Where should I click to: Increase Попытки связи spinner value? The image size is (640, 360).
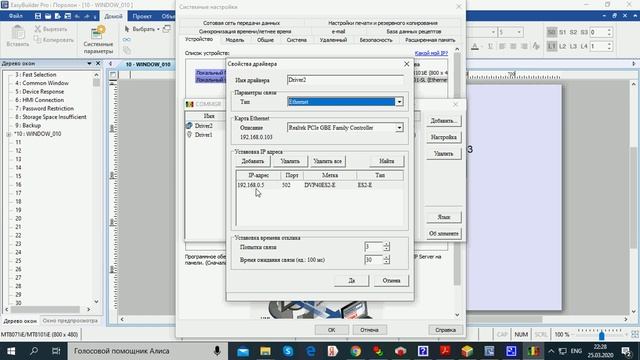(386, 244)
